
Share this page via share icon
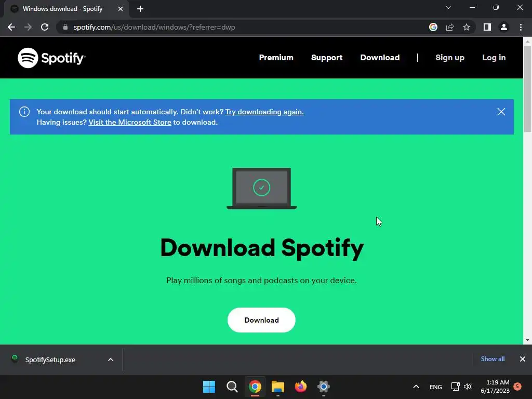(x=450, y=27)
